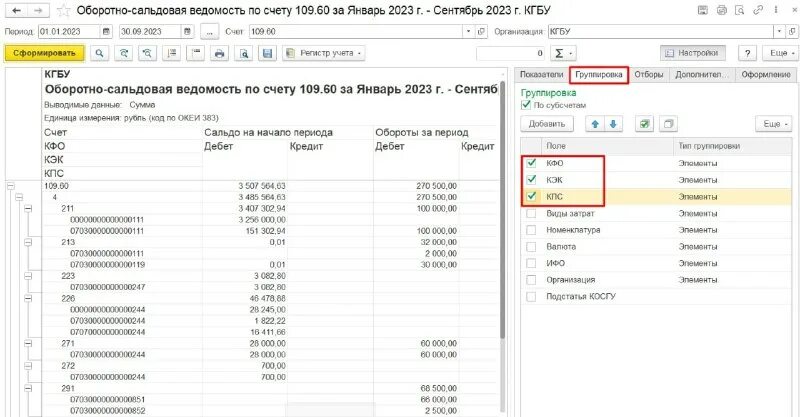Collapse the КФО 4 row
Viewport: 800px width, 417px height.
pos(19,197)
